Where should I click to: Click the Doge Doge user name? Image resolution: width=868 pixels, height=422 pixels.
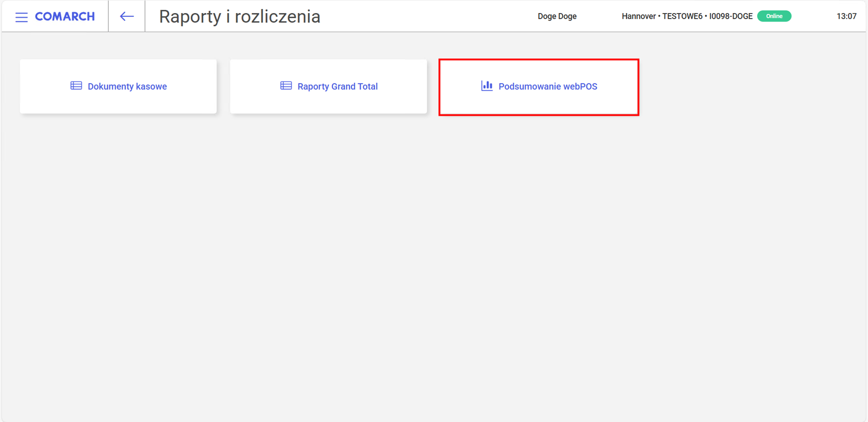pos(557,16)
